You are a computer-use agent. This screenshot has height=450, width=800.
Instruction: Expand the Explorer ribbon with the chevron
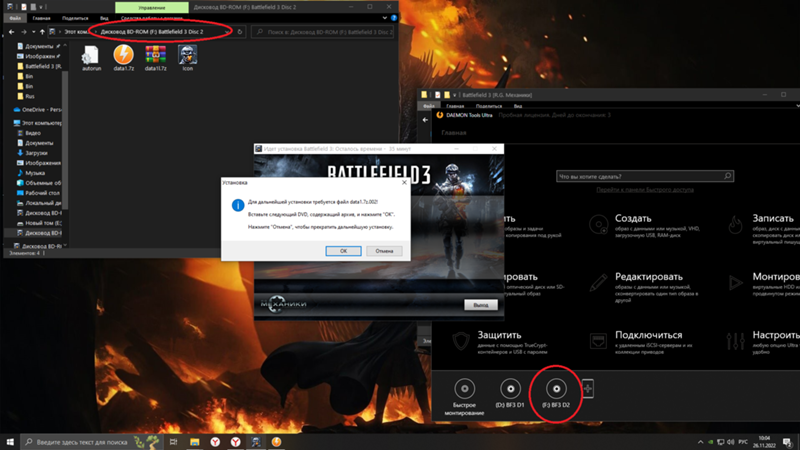click(385, 18)
